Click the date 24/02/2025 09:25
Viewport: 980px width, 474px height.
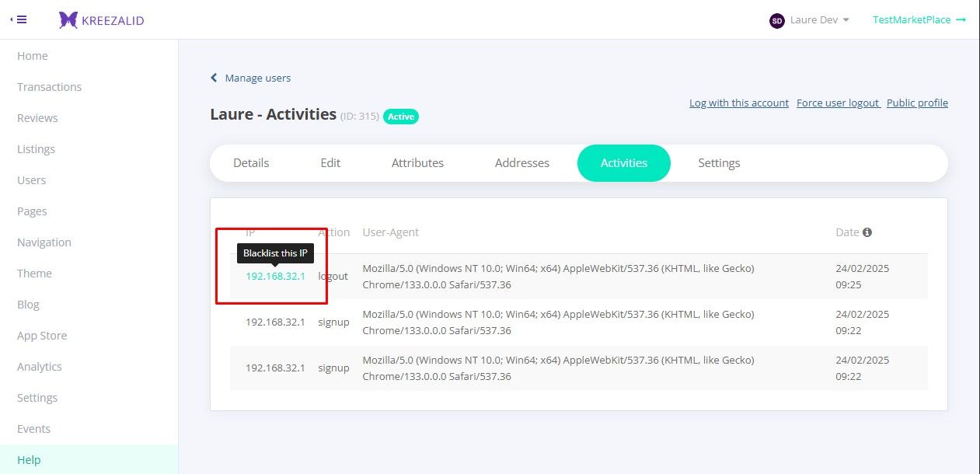coord(863,277)
